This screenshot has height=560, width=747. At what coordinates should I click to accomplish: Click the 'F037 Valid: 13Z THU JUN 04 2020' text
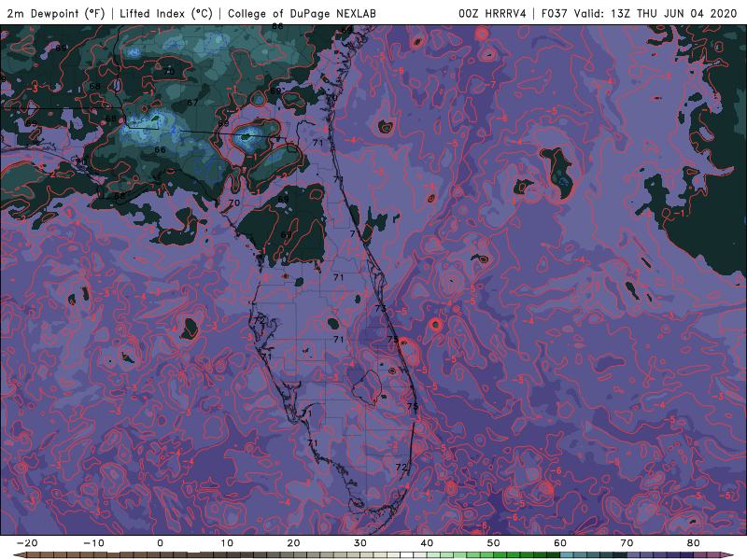(640, 13)
